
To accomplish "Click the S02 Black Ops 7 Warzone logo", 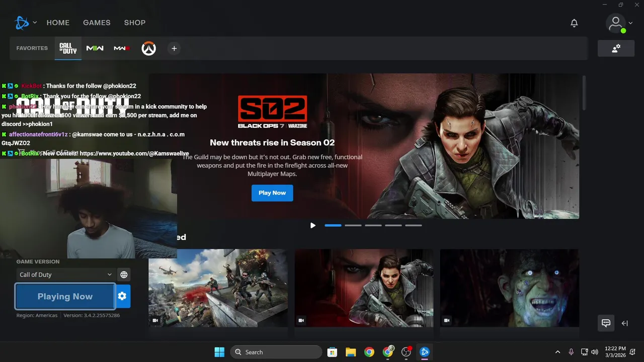I will 272,112.
